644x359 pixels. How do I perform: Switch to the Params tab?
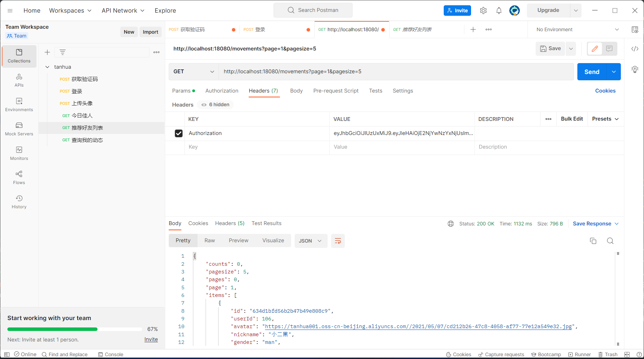(183, 91)
